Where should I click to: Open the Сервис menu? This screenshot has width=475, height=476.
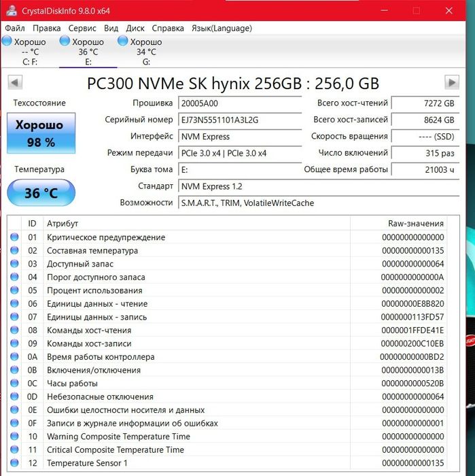[x=82, y=29]
